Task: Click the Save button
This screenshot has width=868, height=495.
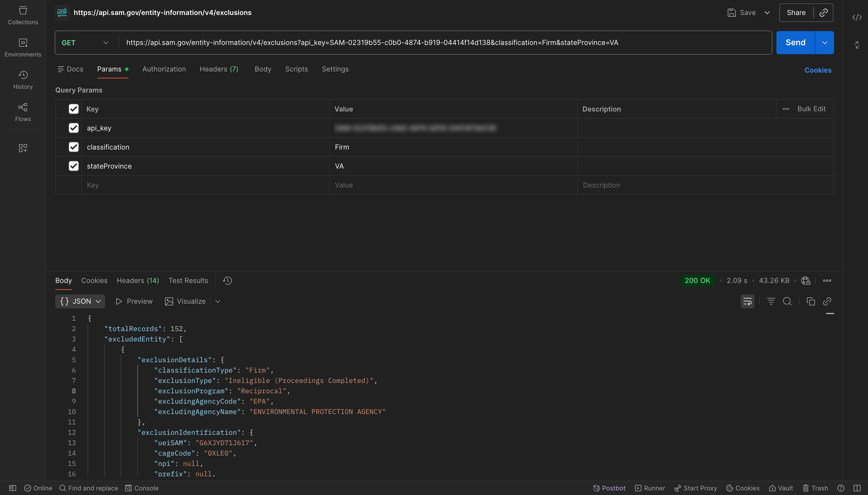Action: pyautogui.click(x=742, y=13)
